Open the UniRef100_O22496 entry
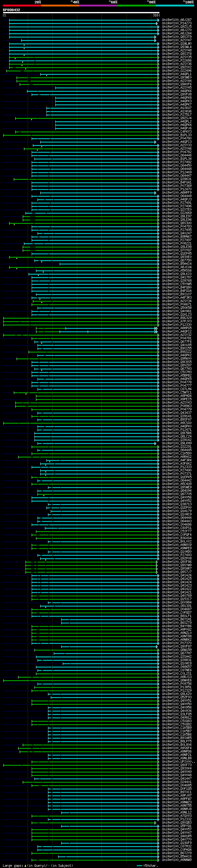197x868 pixels. click(177, 71)
